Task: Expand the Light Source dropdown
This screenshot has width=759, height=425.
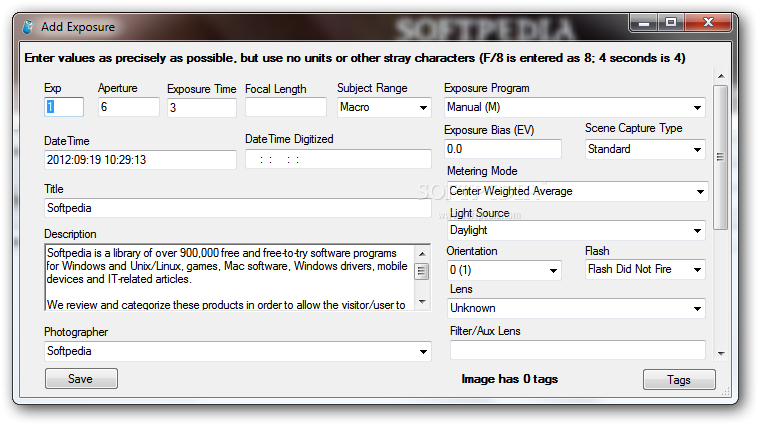Action: pyautogui.click(x=576, y=230)
